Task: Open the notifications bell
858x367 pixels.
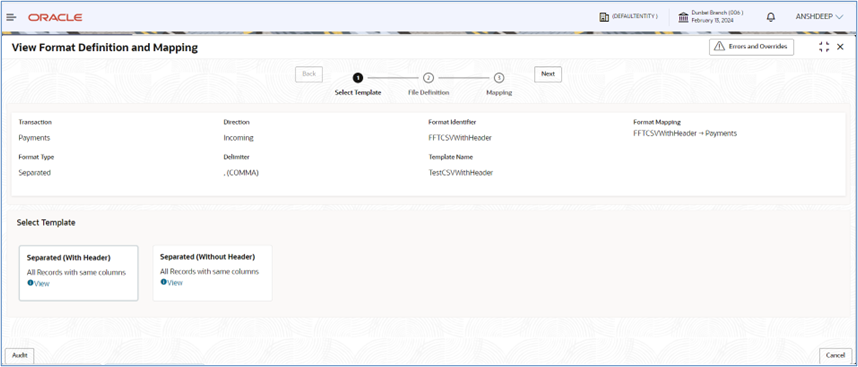Action: (x=771, y=17)
